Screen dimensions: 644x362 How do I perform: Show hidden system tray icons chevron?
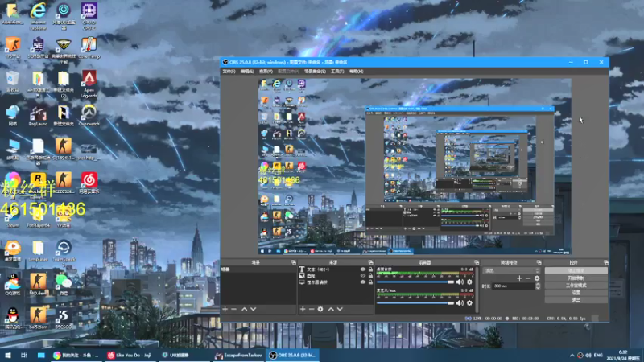[x=572, y=355]
